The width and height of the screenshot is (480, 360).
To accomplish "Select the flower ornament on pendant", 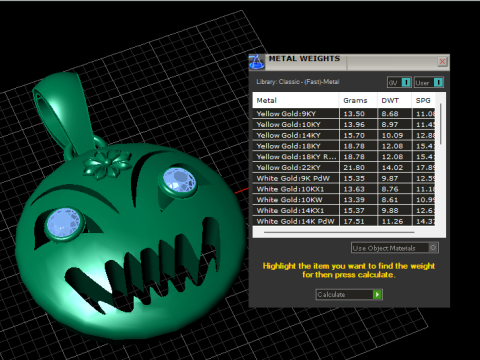I will [107, 164].
